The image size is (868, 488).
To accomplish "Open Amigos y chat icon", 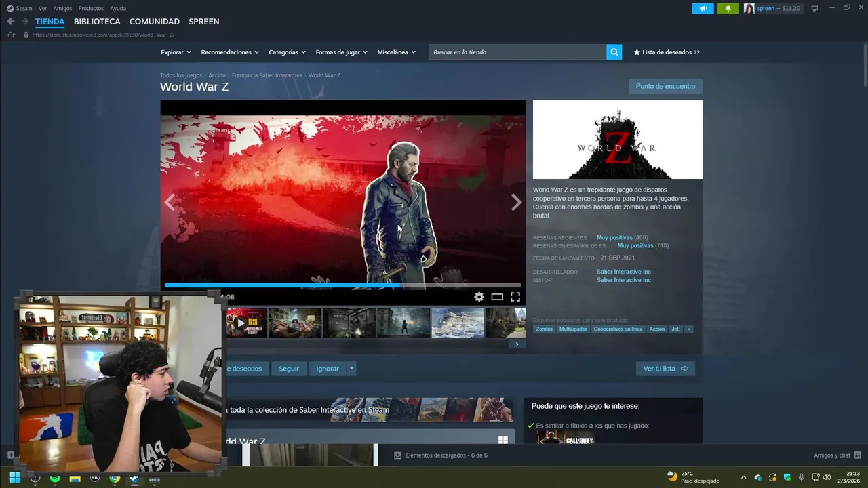I will pos(857,455).
